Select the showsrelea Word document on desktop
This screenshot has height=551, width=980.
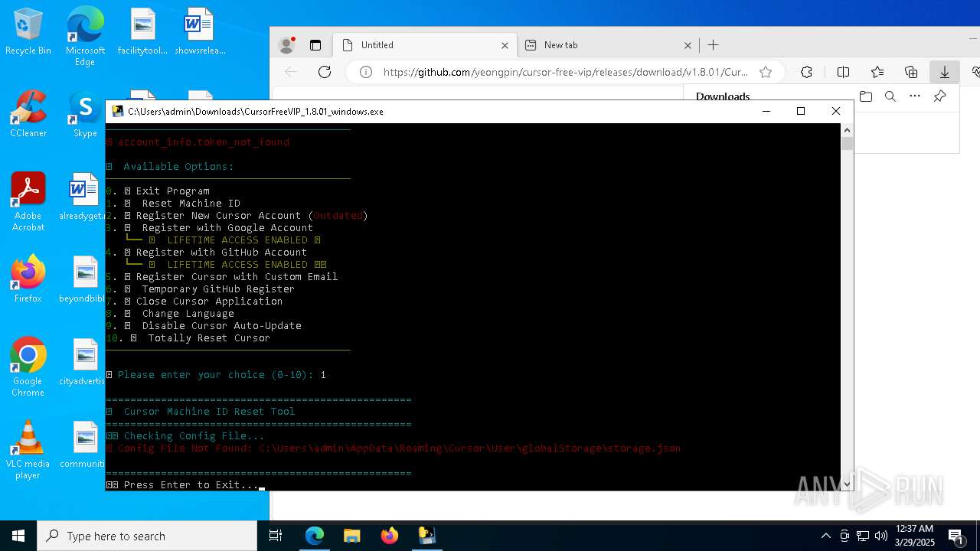[x=199, y=32]
